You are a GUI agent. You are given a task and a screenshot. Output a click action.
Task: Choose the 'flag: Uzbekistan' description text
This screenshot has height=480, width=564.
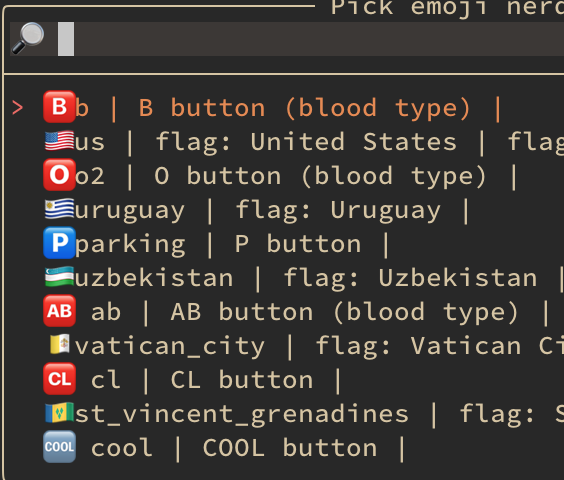coord(410,279)
